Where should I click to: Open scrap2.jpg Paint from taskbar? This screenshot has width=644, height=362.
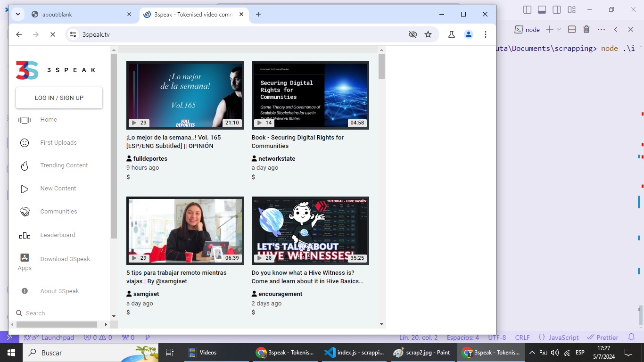click(x=422, y=353)
